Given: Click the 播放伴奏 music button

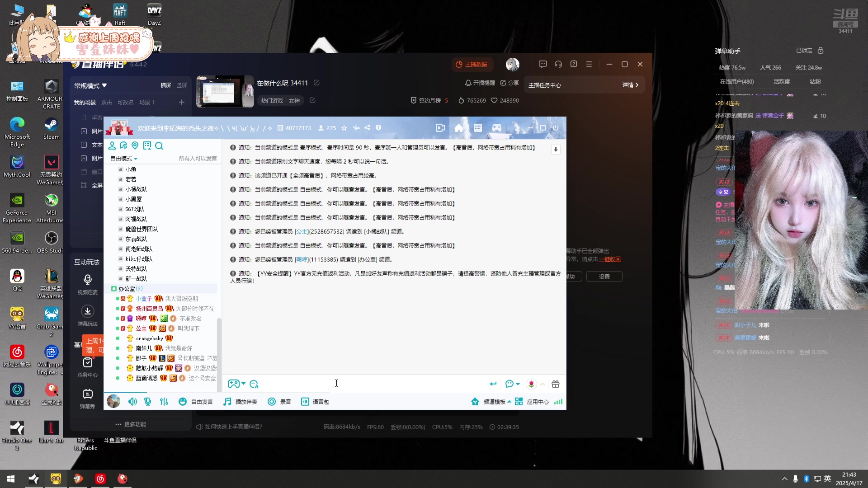Looking at the screenshot, I should 241,402.
